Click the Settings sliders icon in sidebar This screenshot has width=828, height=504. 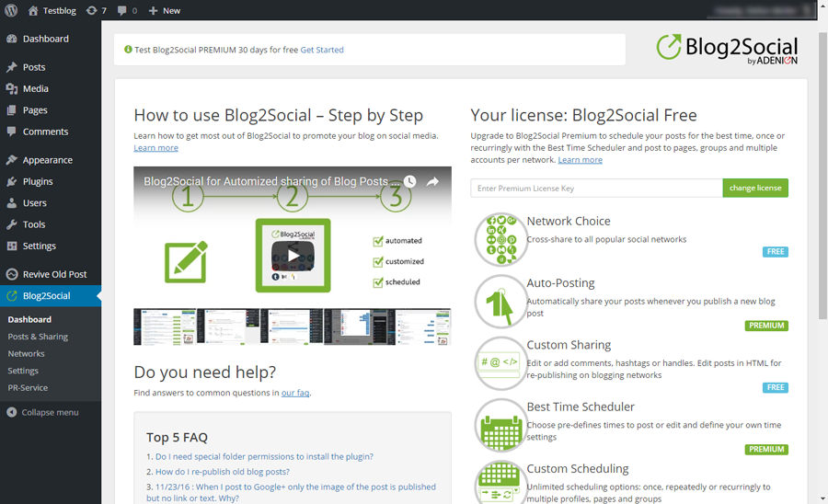pyautogui.click(x=12, y=246)
